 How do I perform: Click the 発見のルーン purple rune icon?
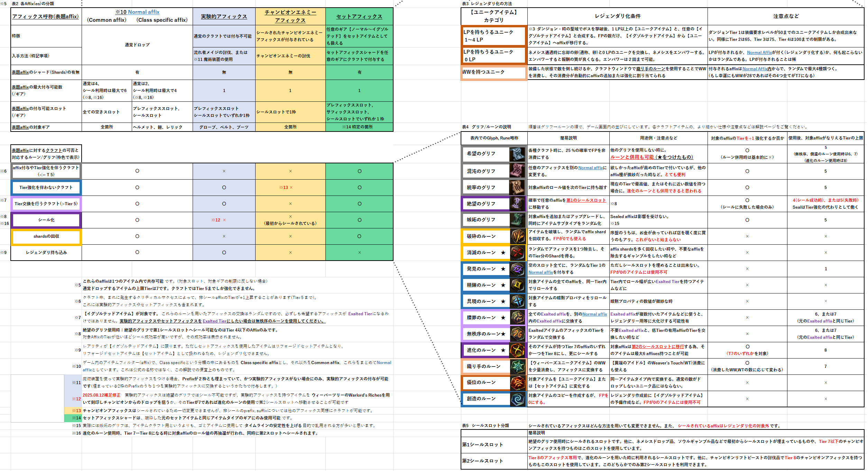[518, 269]
